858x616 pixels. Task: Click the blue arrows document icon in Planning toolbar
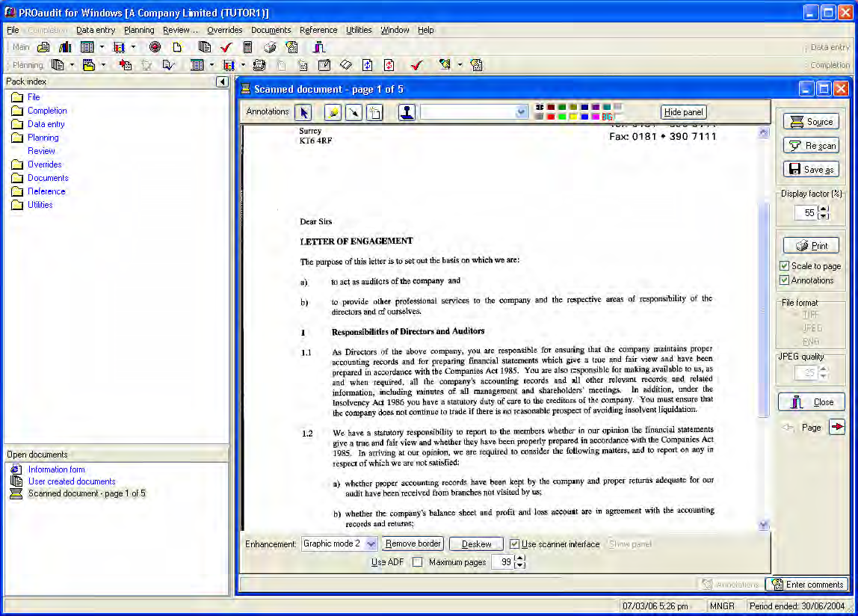[367, 65]
